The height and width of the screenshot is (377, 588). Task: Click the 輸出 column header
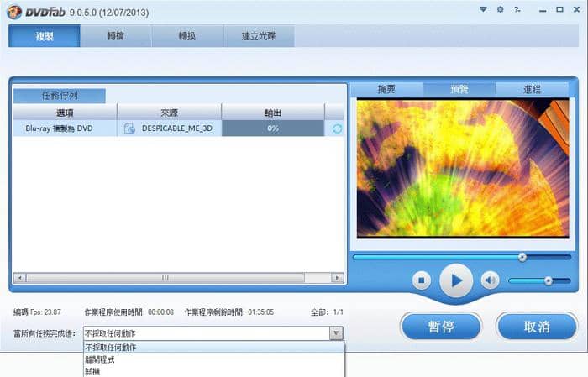pos(273,113)
